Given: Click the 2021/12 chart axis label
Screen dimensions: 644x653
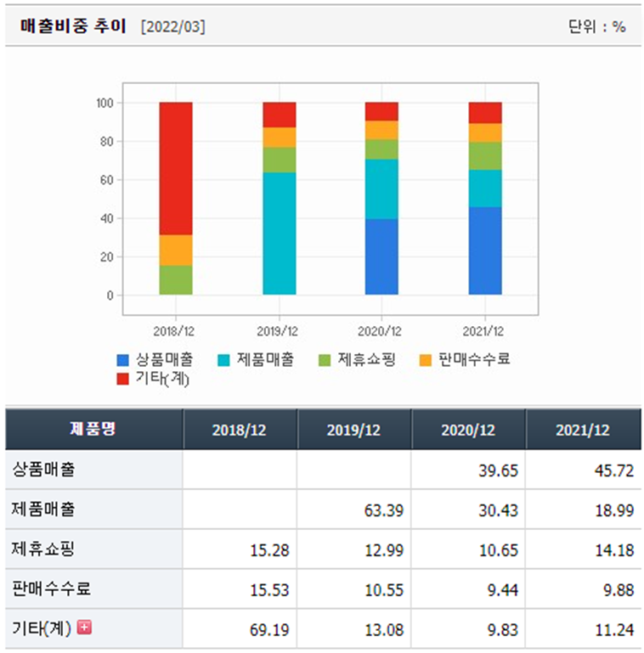Looking at the screenshot, I should (x=483, y=331).
